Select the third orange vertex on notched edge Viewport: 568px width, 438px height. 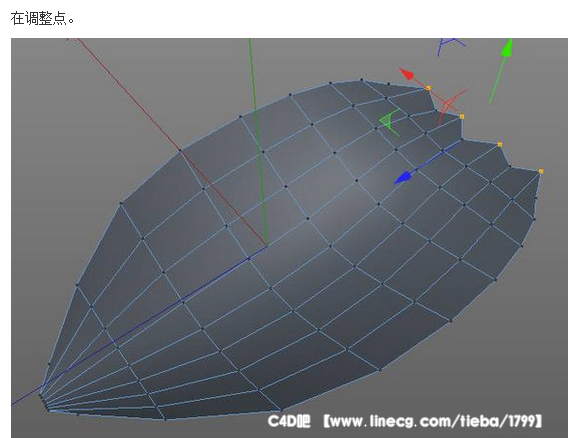click(500, 144)
